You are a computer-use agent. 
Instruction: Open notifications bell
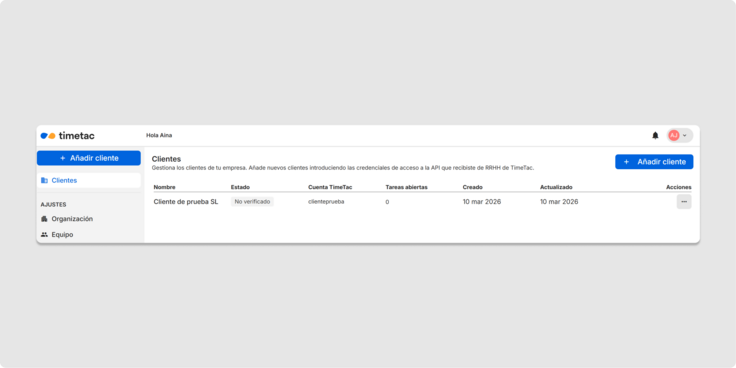click(x=655, y=136)
